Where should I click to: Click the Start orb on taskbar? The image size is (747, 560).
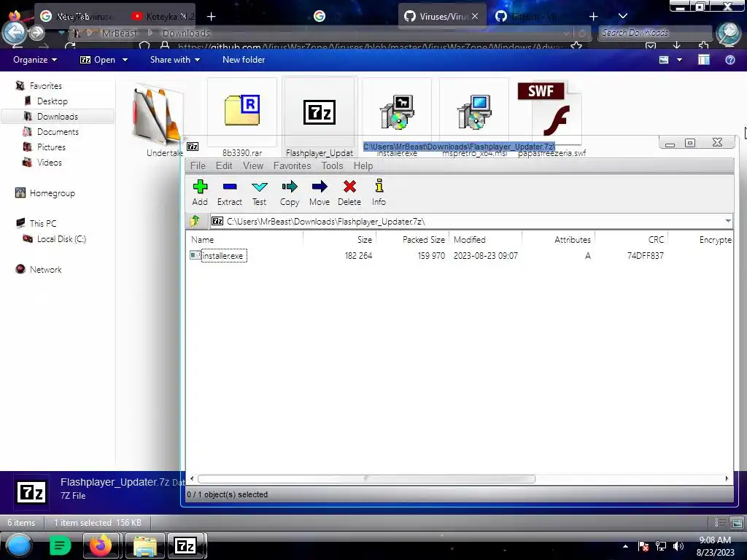(19, 545)
